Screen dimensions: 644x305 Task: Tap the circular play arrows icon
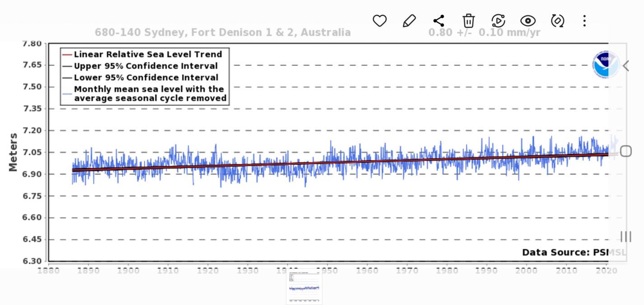(498, 21)
